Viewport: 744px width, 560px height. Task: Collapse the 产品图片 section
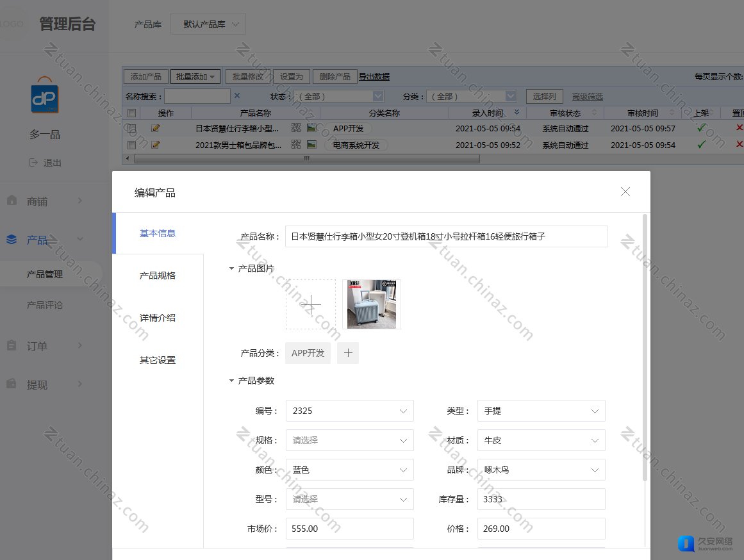pyautogui.click(x=231, y=268)
